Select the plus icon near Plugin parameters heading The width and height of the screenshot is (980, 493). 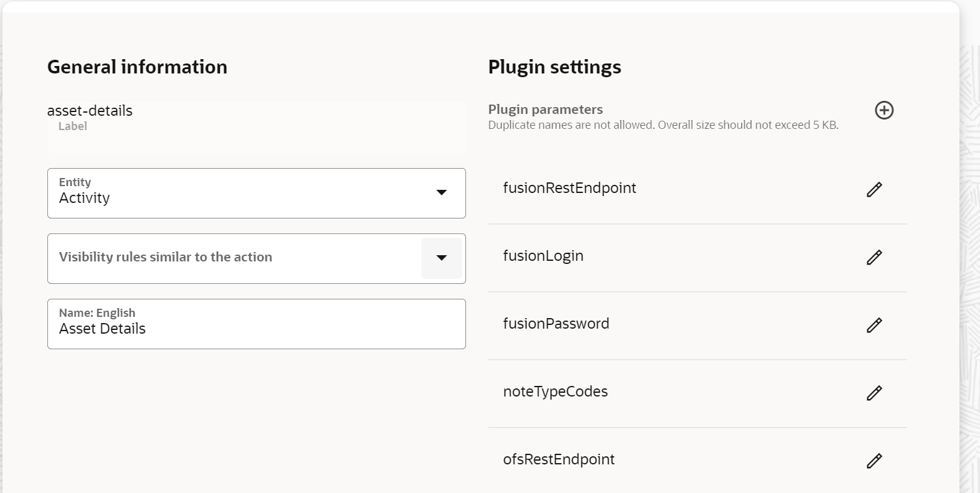point(885,110)
